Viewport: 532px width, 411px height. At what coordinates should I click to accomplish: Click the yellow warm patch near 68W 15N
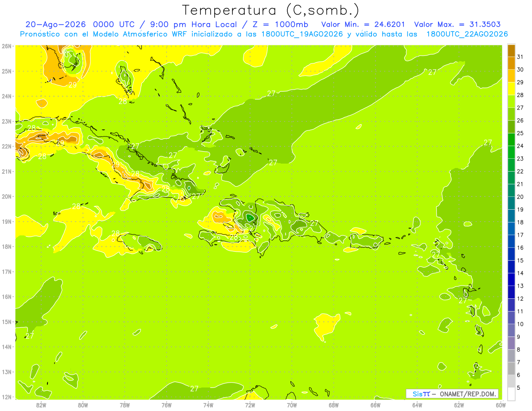[326, 326]
